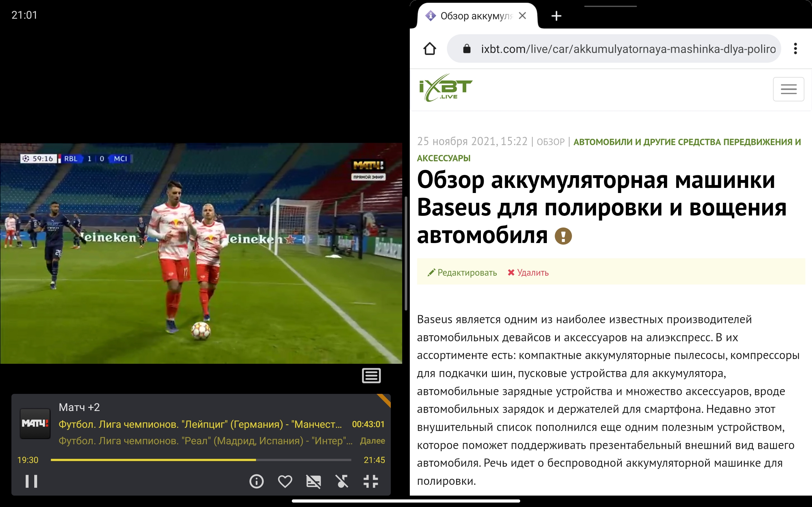The image size is (812, 507).
Task: Go to the browser home page
Action: coord(429,49)
